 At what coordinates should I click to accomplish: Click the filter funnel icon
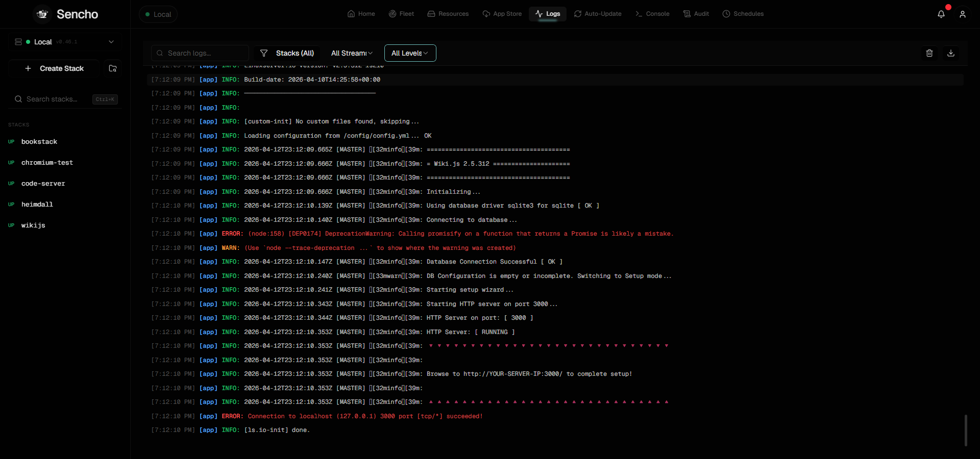click(264, 53)
